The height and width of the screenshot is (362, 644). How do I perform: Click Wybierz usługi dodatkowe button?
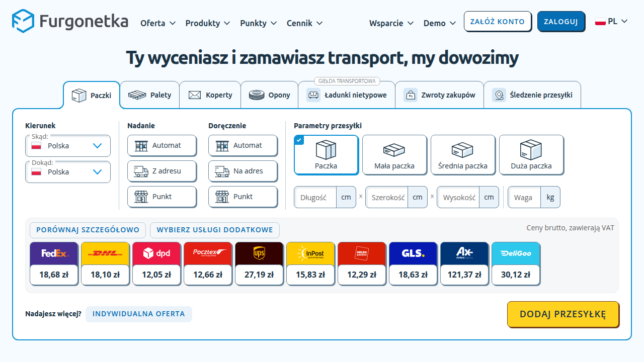tap(215, 230)
